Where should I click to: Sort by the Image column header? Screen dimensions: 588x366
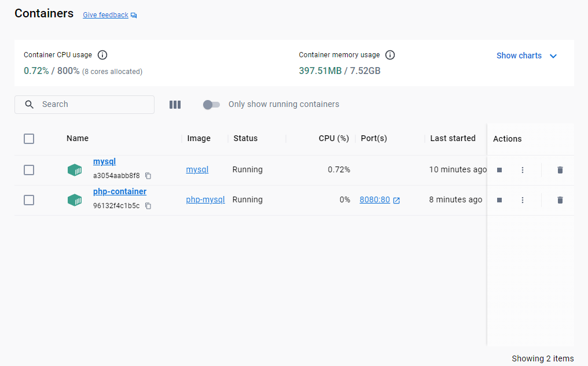(199, 138)
